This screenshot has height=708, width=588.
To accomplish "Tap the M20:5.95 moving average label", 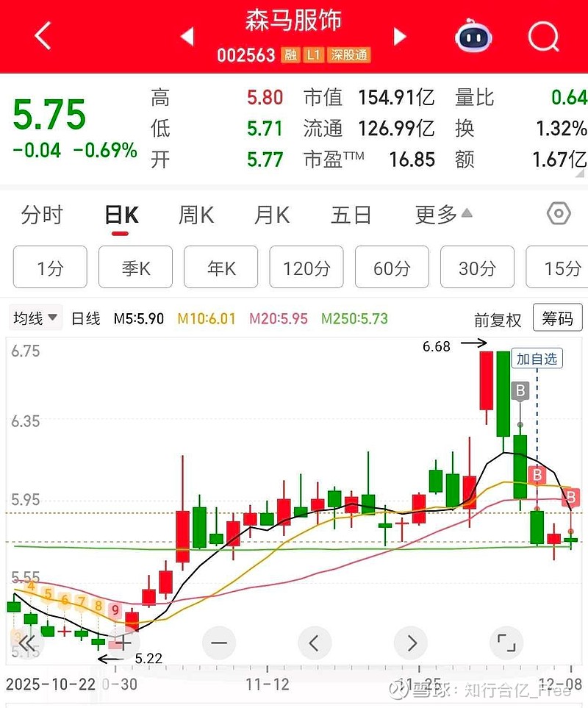I will coord(279,319).
